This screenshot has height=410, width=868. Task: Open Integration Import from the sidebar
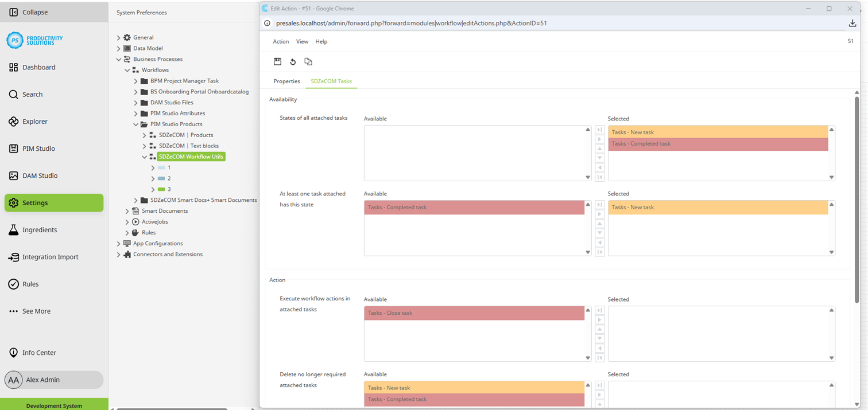coord(13,256)
